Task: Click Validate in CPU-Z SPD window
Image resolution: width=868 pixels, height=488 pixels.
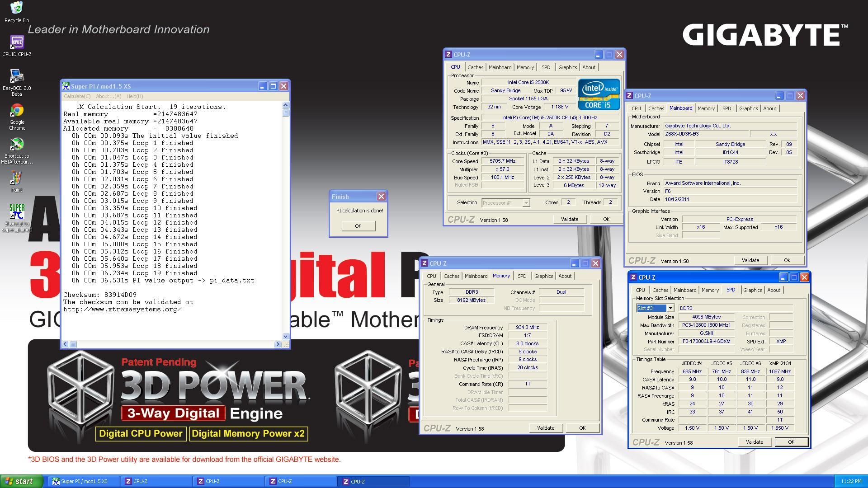Action: coord(754,442)
